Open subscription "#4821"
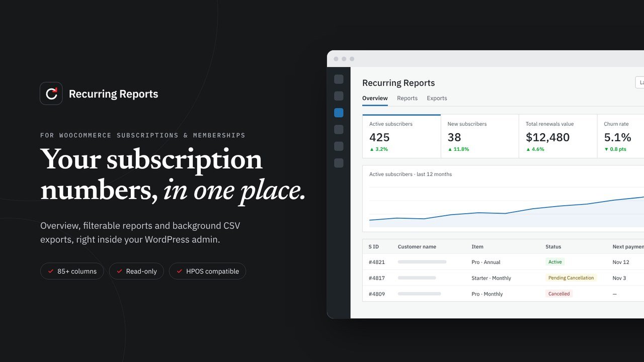 [377, 262]
